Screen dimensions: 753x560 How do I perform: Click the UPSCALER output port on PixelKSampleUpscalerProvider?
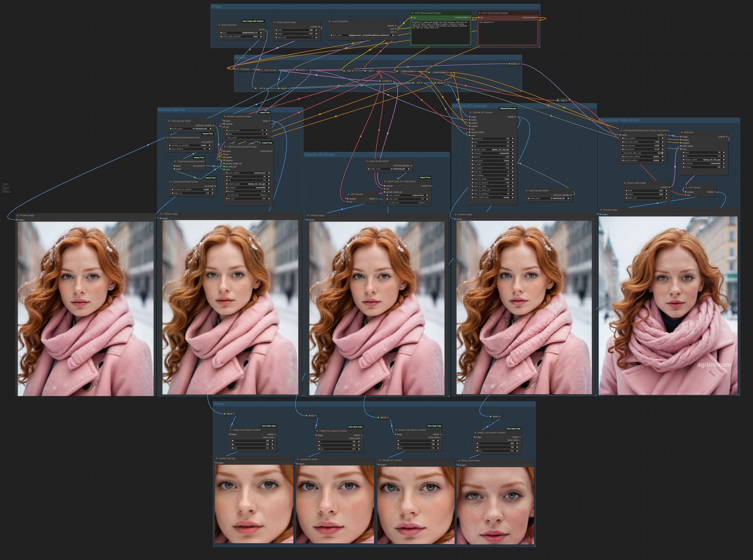pyautogui.click(x=272, y=151)
